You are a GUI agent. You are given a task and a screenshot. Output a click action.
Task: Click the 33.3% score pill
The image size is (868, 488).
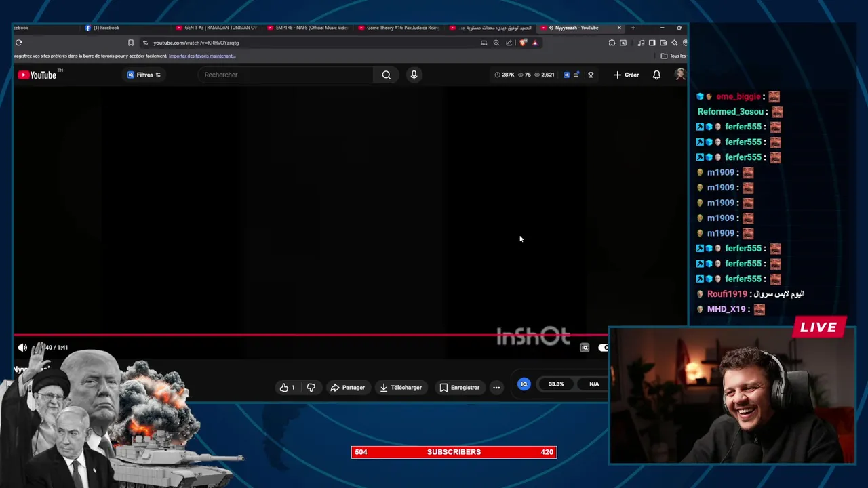tap(556, 384)
